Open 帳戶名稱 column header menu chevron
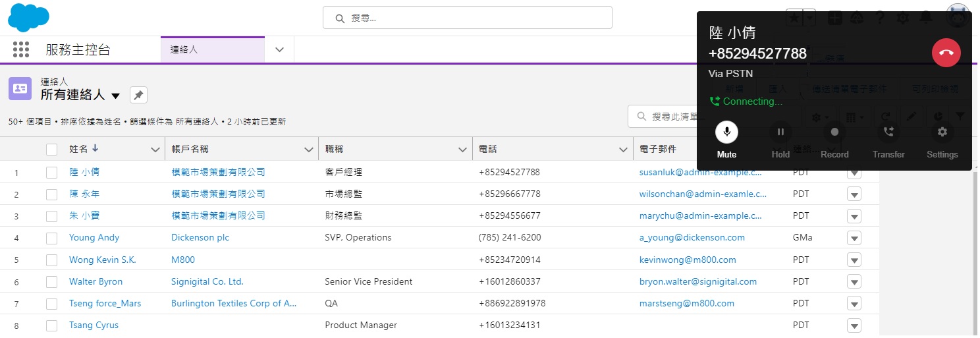This screenshot has width=980, height=338. point(309,150)
